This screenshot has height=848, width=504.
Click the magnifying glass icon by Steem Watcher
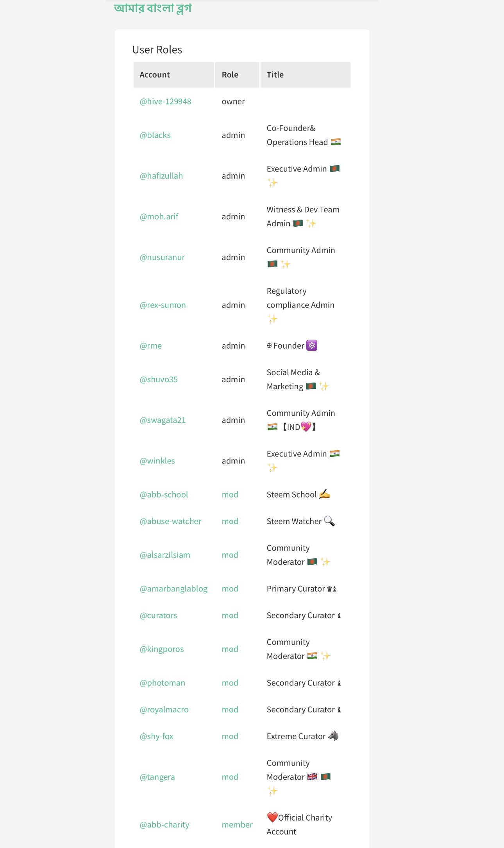click(329, 521)
